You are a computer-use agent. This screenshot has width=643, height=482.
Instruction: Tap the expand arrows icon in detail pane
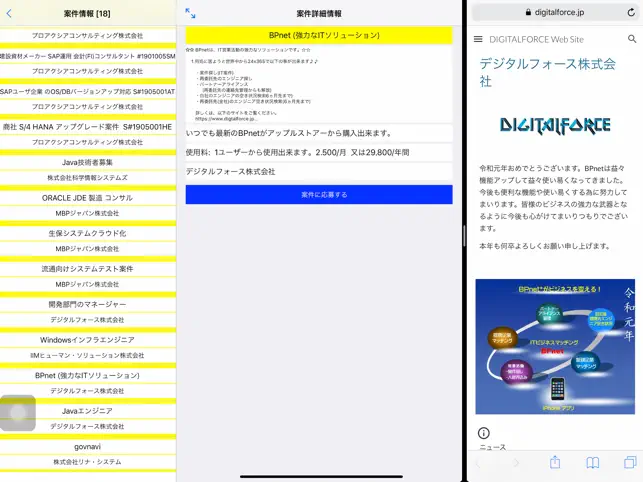coord(190,13)
